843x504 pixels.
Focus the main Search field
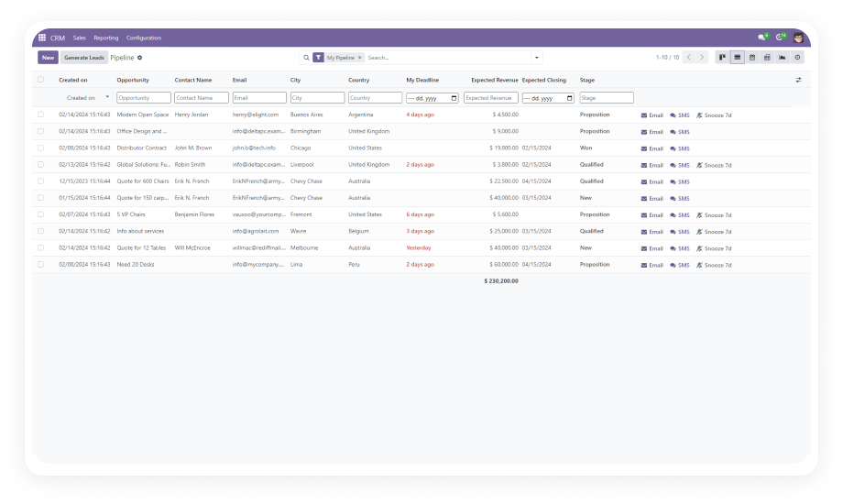coord(447,58)
